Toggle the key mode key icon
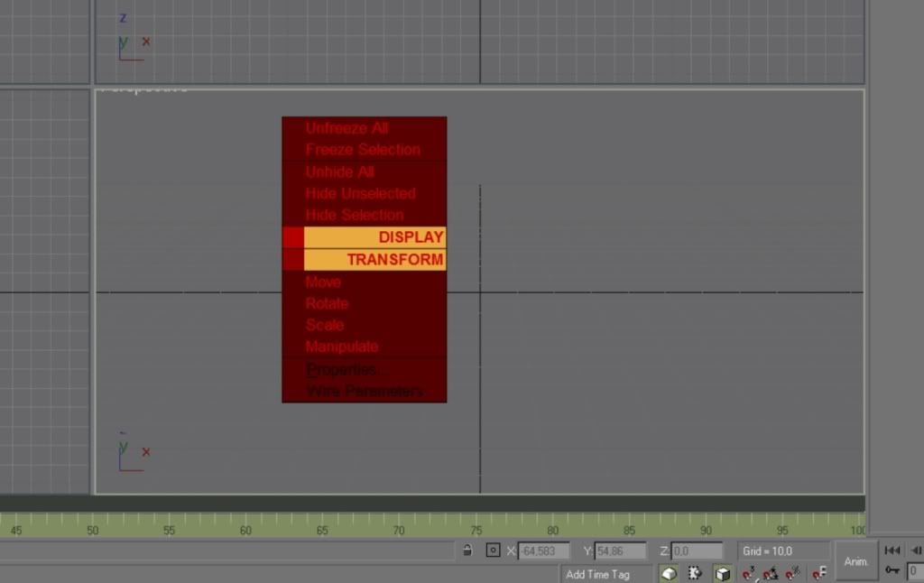The image size is (924, 583). pyautogui.click(x=892, y=570)
